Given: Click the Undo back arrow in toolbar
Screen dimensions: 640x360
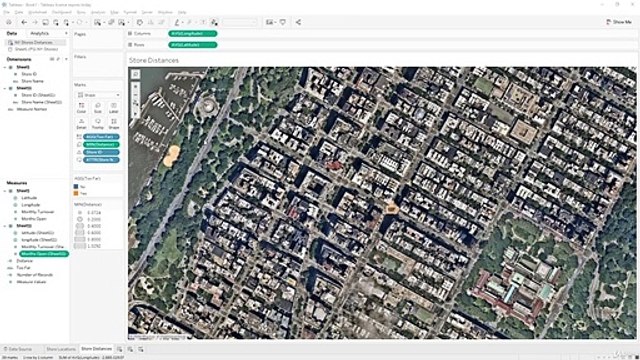Looking at the screenshot, I should (24, 22).
